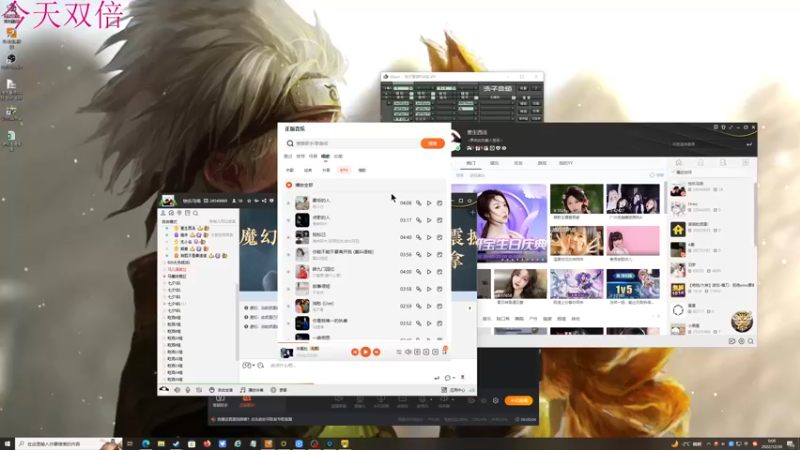Focus the song search field in music popup
The image size is (800, 450).
click(x=355, y=143)
